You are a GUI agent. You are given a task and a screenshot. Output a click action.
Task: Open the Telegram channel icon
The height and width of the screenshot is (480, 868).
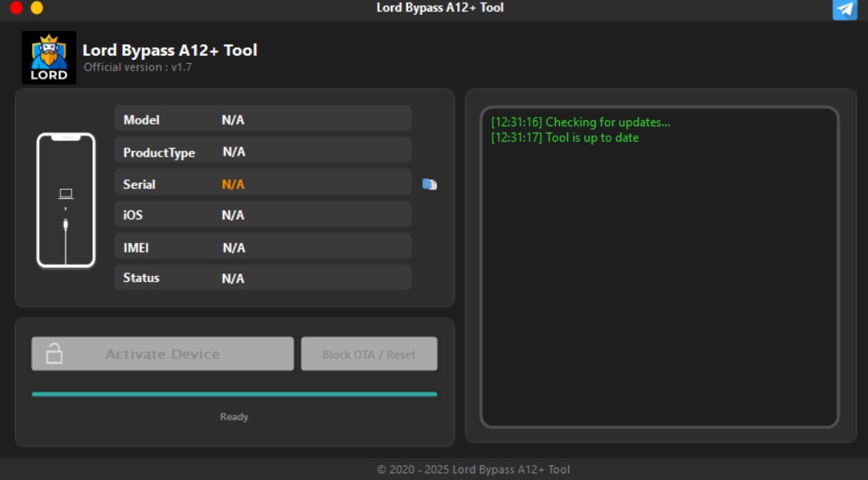pyautogui.click(x=845, y=9)
